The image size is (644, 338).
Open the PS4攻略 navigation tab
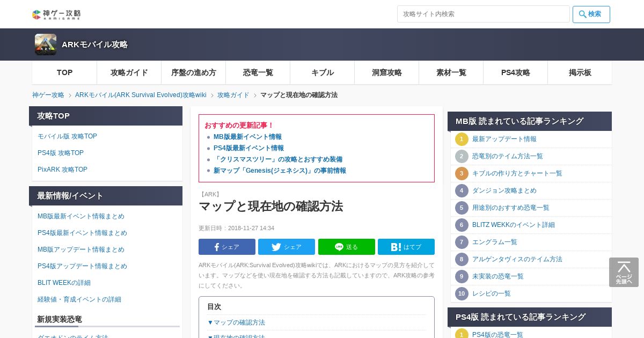click(x=515, y=72)
